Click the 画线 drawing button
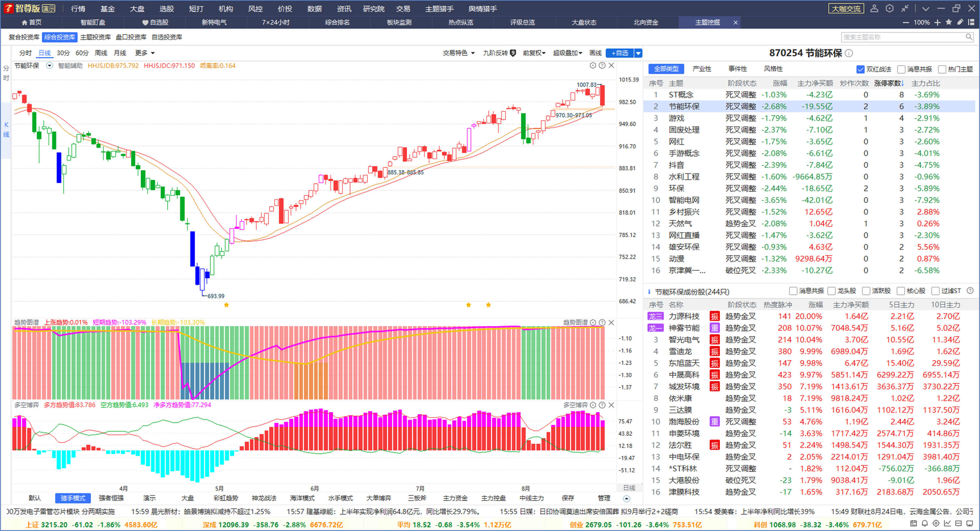This screenshot has height=531, width=980. coord(595,53)
